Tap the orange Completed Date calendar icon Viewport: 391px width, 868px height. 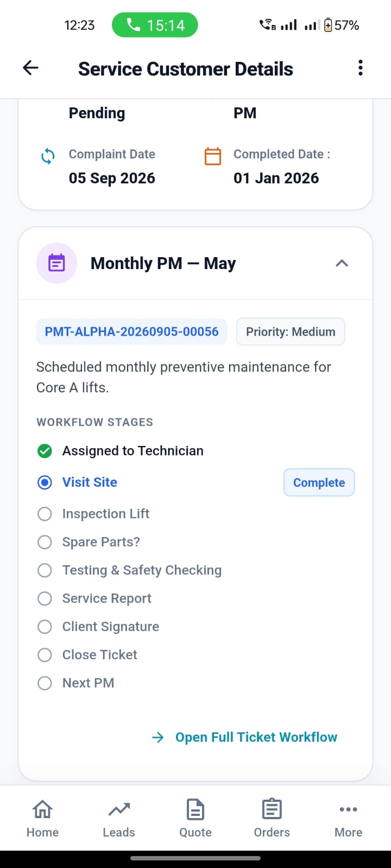pyautogui.click(x=213, y=156)
